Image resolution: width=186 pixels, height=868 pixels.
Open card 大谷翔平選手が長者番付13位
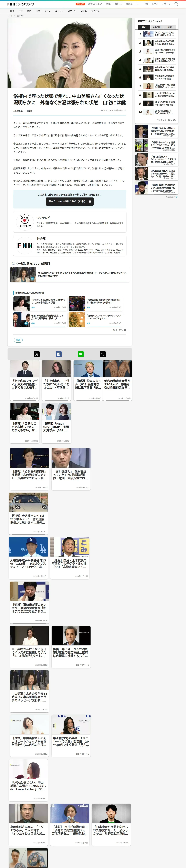pyautogui.click(x=28, y=558)
